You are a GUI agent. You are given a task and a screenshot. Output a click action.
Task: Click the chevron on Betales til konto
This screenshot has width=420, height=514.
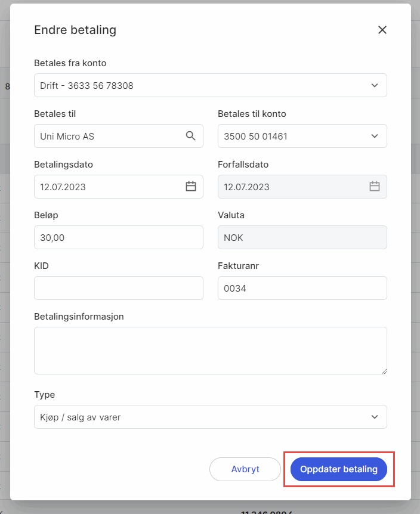click(375, 136)
